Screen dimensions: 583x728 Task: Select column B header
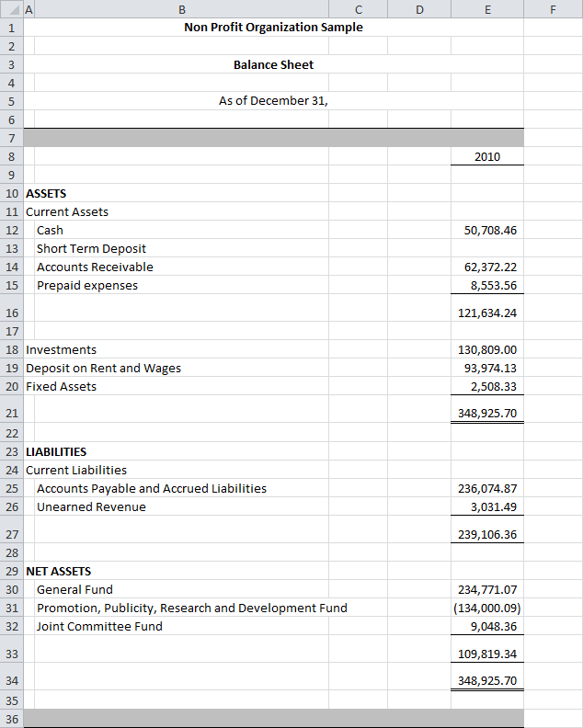pos(182,9)
